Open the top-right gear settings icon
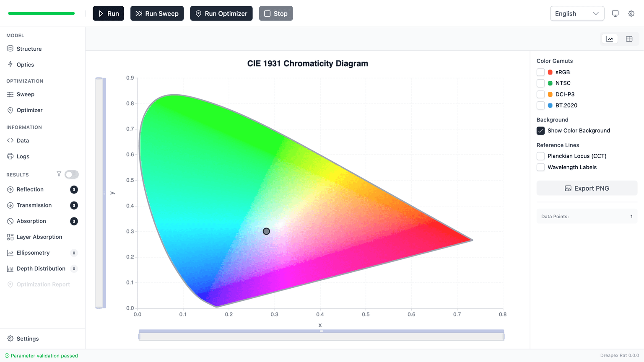The height and width of the screenshot is (362, 644). point(631,13)
